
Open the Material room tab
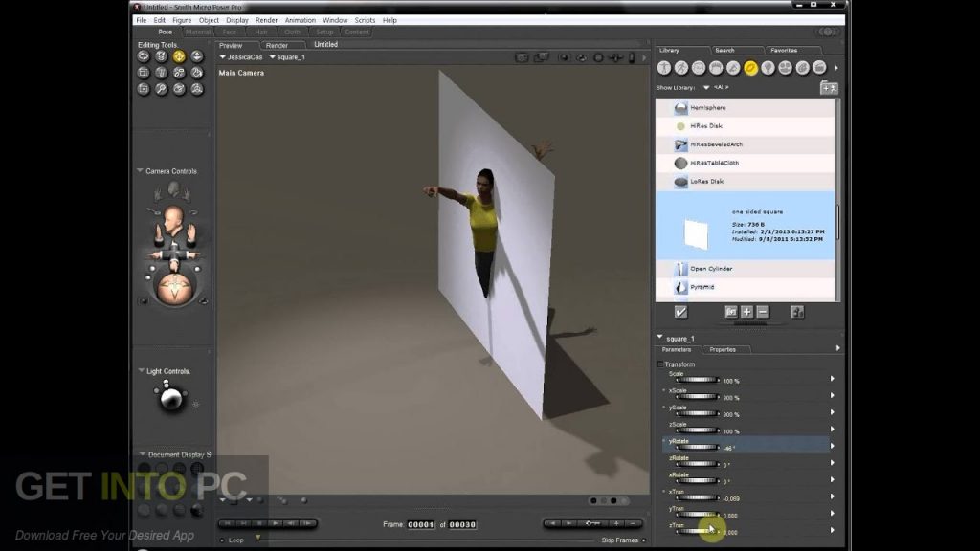click(x=197, y=32)
